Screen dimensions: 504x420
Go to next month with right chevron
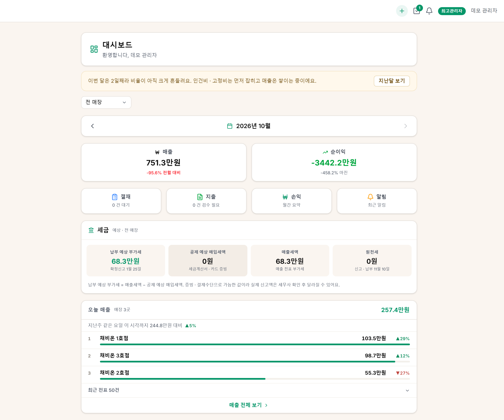coord(406,126)
